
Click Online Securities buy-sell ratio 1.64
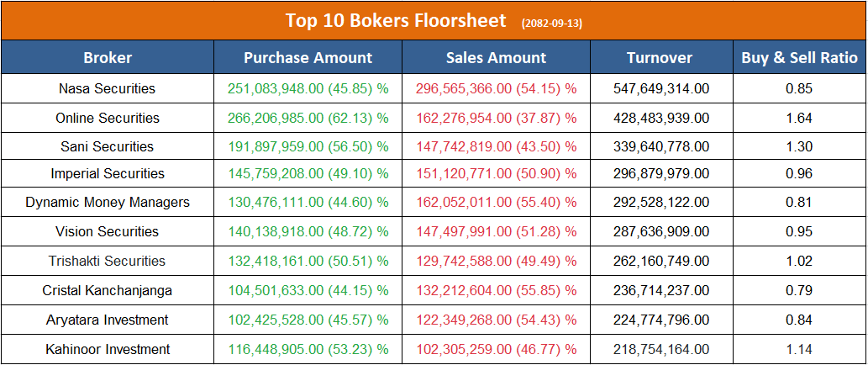799,118
